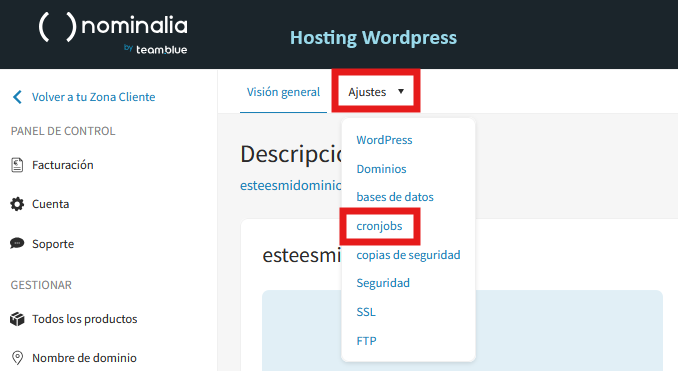
Task: Select the SSL menu entry
Action: pyautogui.click(x=366, y=312)
